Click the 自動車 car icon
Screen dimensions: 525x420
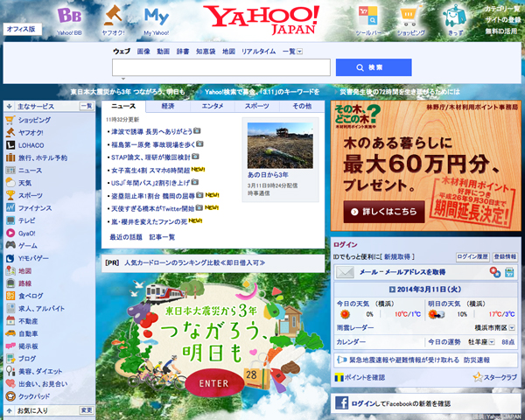pyautogui.click(x=10, y=333)
